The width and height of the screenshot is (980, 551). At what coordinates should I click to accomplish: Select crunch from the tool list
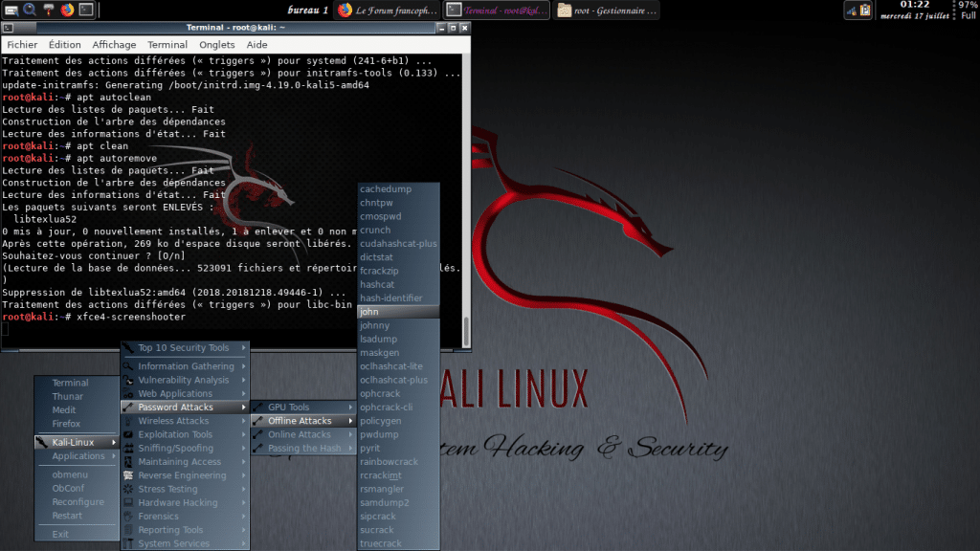[x=398, y=230]
